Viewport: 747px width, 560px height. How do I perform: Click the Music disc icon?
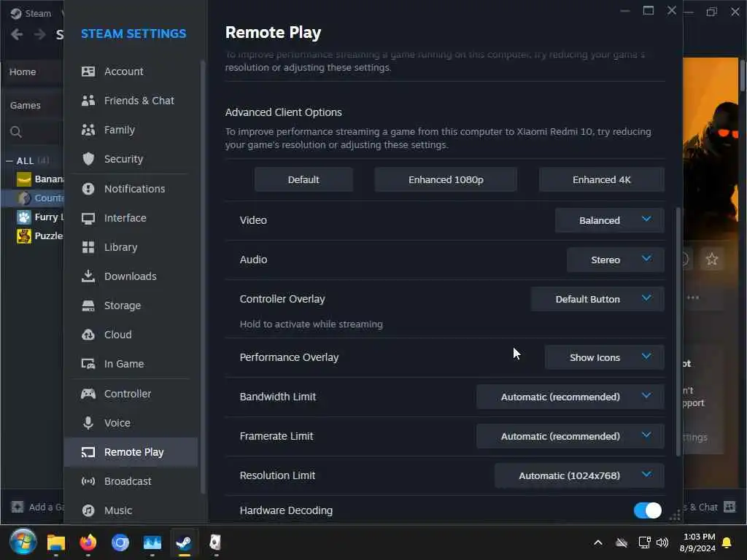[88, 510]
